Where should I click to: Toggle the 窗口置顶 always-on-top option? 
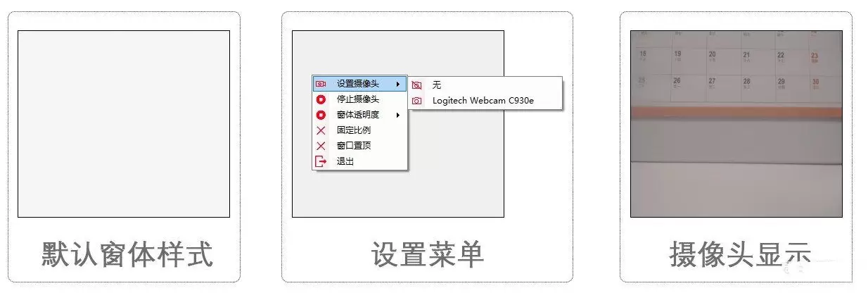click(360, 146)
